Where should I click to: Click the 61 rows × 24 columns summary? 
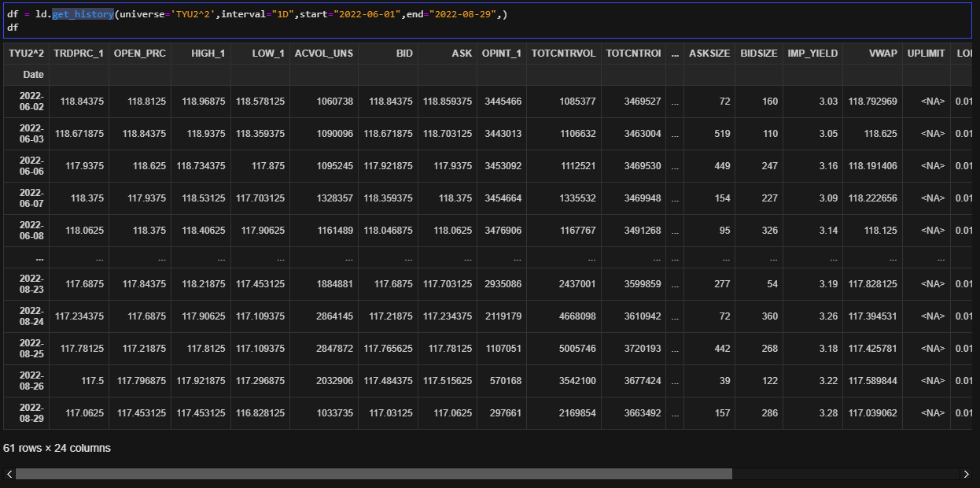pyautogui.click(x=57, y=448)
